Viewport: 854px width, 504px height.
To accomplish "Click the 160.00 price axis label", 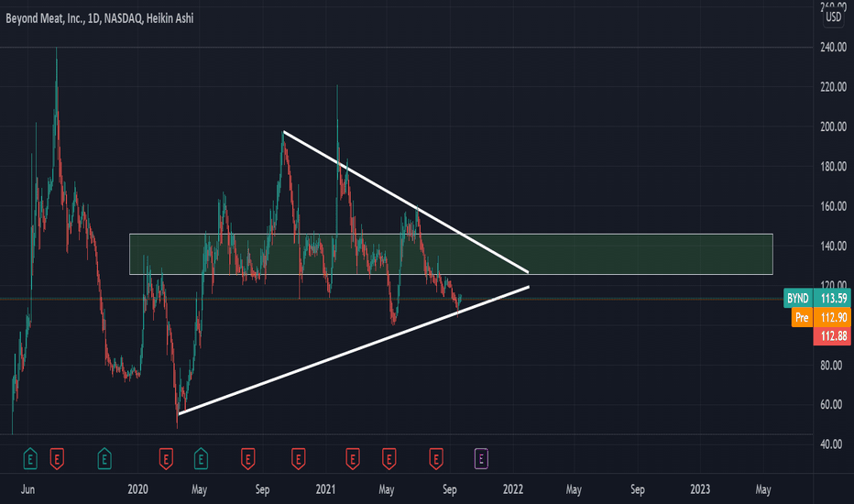I will click(x=833, y=206).
